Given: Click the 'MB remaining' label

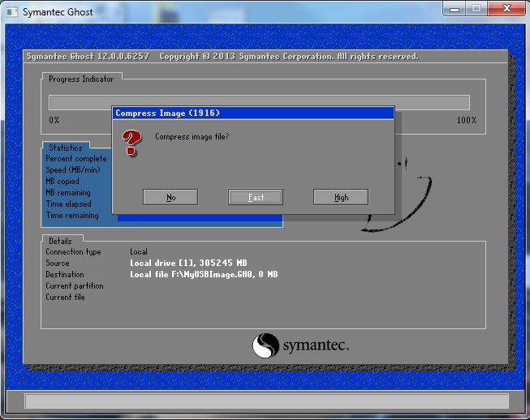Looking at the screenshot, I should (68, 193).
